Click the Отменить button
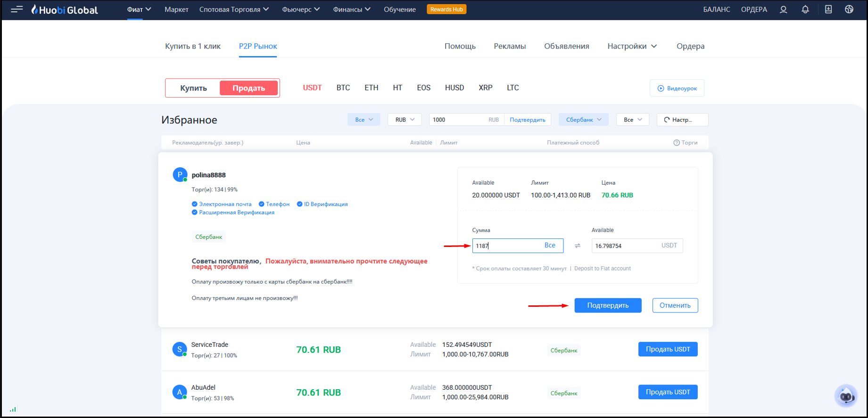The height and width of the screenshot is (418, 868). click(x=675, y=305)
